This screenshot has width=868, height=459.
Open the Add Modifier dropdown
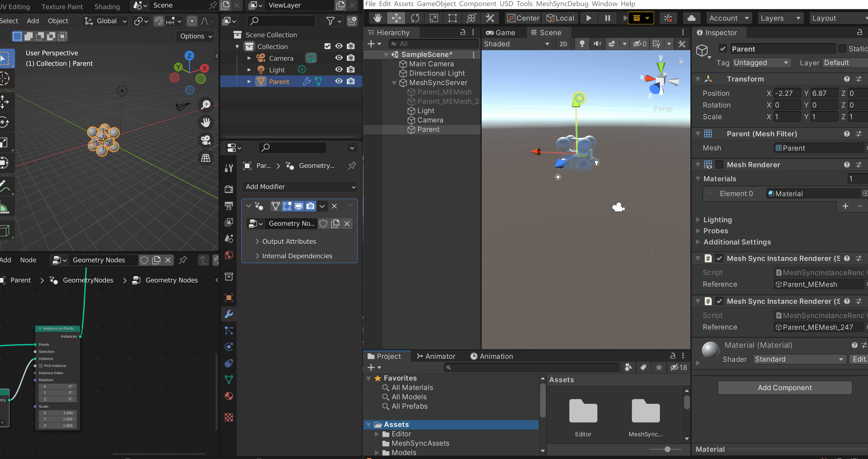[x=300, y=187]
